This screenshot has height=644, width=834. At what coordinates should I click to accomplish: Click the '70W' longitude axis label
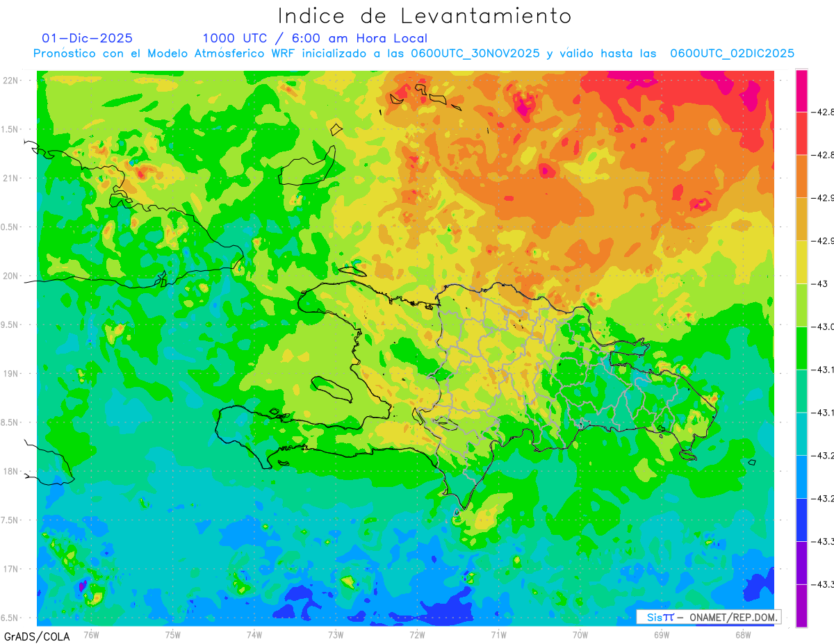pyautogui.click(x=580, y=634)
